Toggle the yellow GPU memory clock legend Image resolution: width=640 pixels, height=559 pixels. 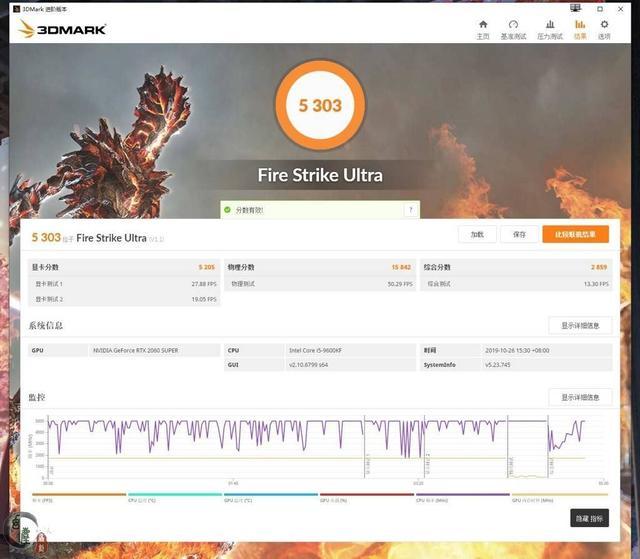560,497
